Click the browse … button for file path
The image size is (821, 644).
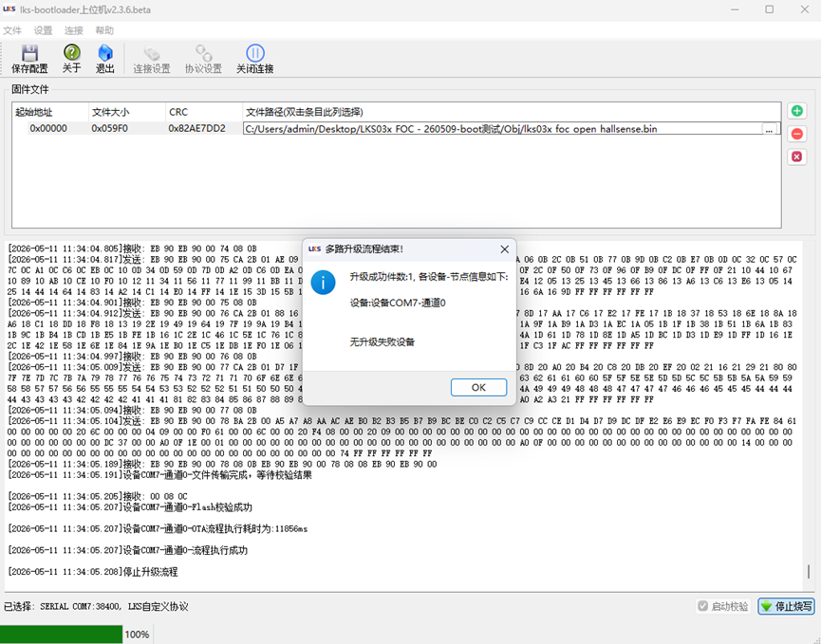[x=769, y=129]
